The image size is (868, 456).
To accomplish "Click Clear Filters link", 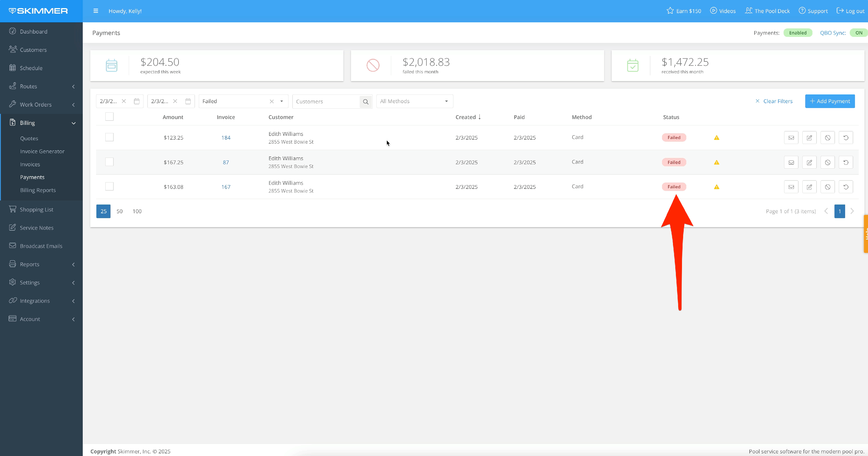I will 774,101.
